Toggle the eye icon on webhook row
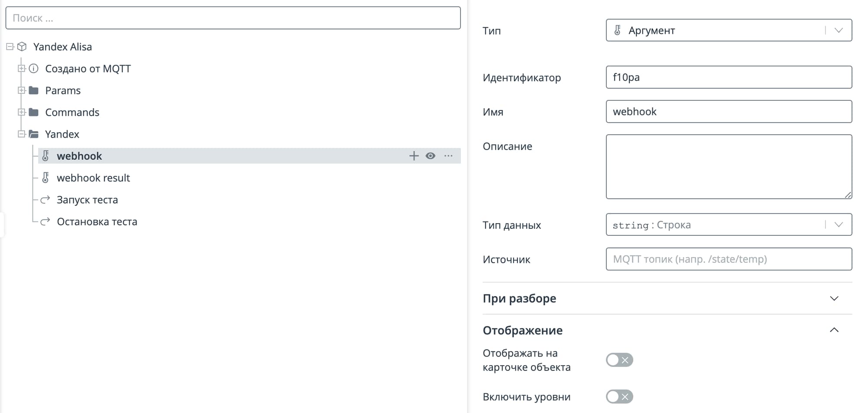The image size is (868, 413). click(430, 156)
